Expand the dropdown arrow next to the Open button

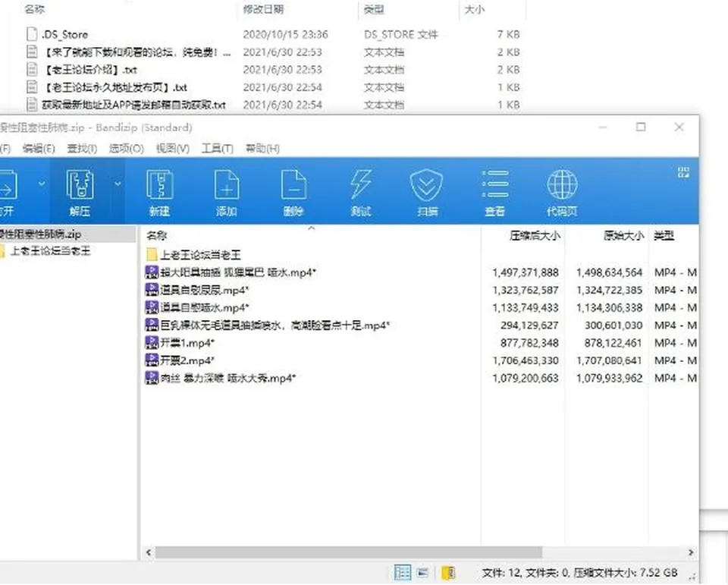pyautogui.click(x=41, y=184)
